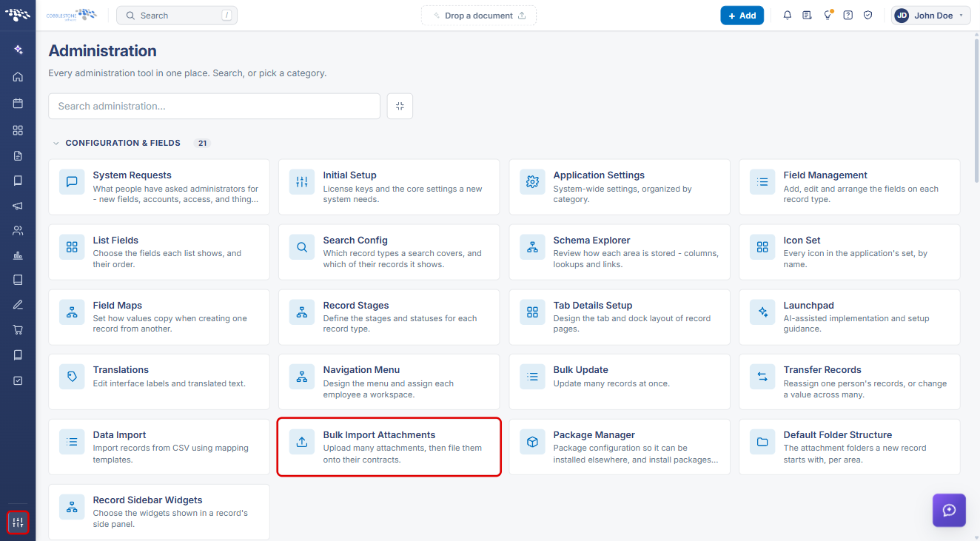Open the Record Stages card
980x541 pixels.
point(389,317)
